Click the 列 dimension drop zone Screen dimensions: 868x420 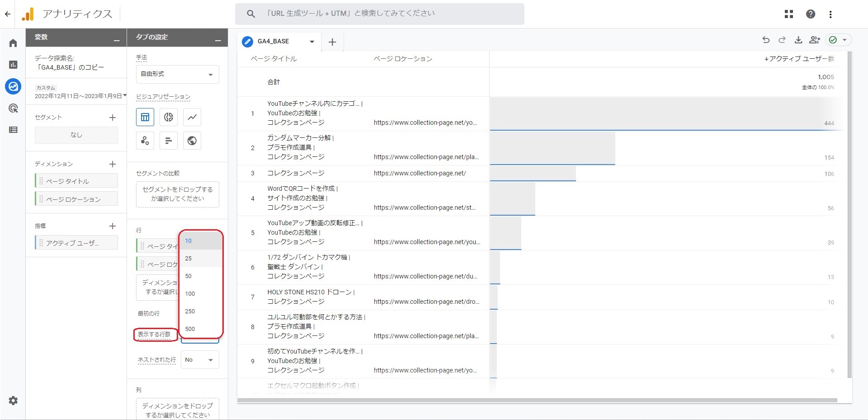tap(178, 410)
